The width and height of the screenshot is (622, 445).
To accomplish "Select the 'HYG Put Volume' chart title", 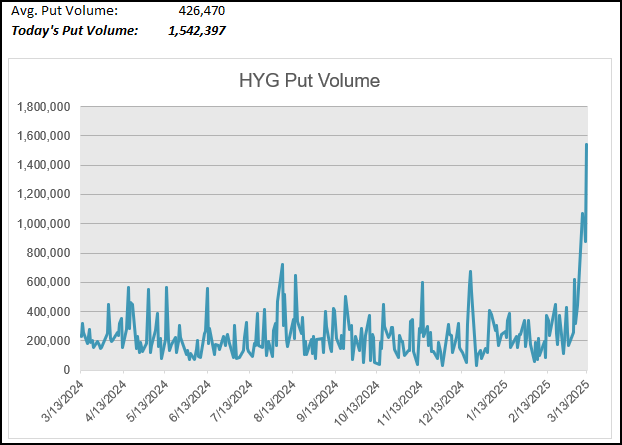I will click(309, 81).
